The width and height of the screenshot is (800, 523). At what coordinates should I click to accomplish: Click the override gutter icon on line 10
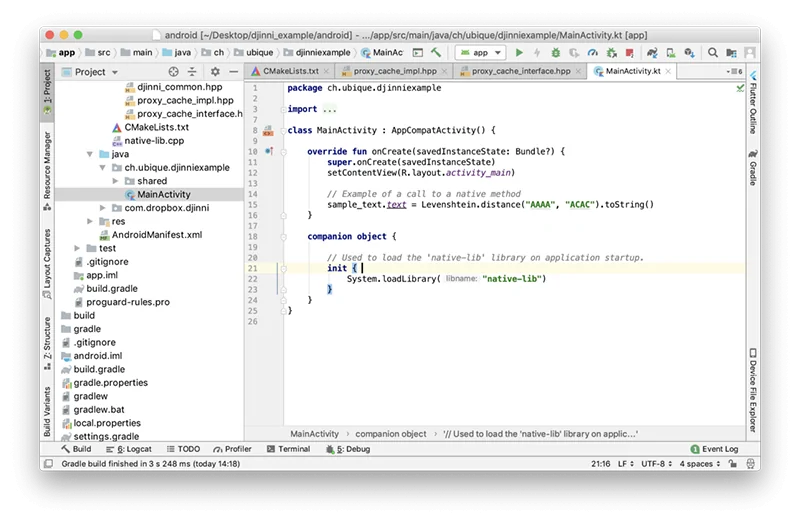click(x=269, y=151)
